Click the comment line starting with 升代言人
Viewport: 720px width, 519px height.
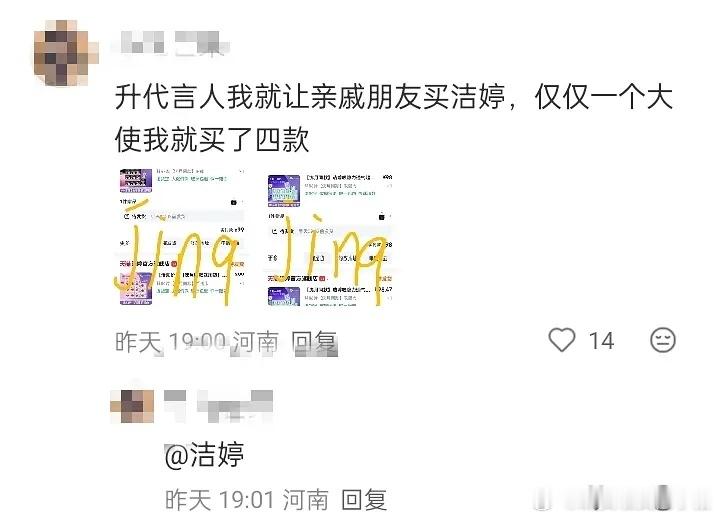click(x=394, y=97)
